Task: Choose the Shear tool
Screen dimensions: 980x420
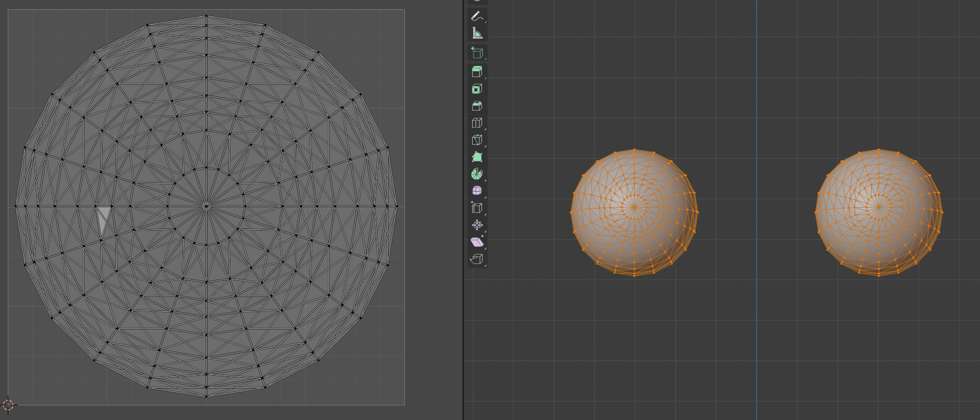Action: tap(477, 242)
